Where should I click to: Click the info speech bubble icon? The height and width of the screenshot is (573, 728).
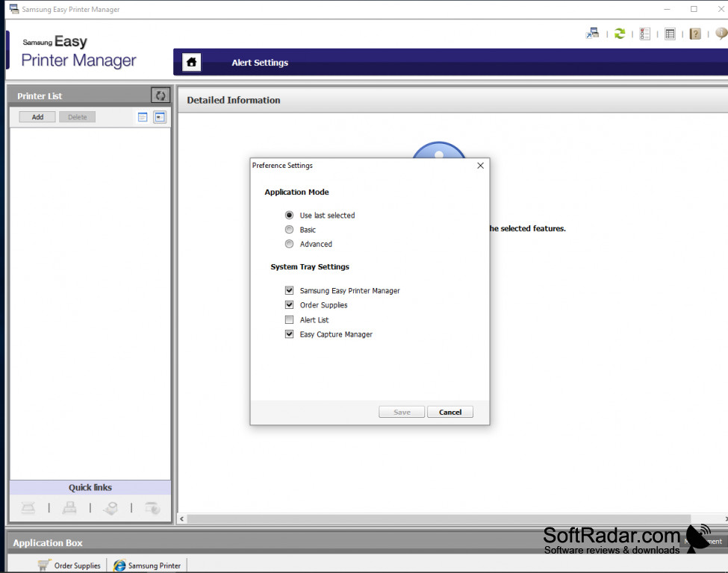(721, 34)
